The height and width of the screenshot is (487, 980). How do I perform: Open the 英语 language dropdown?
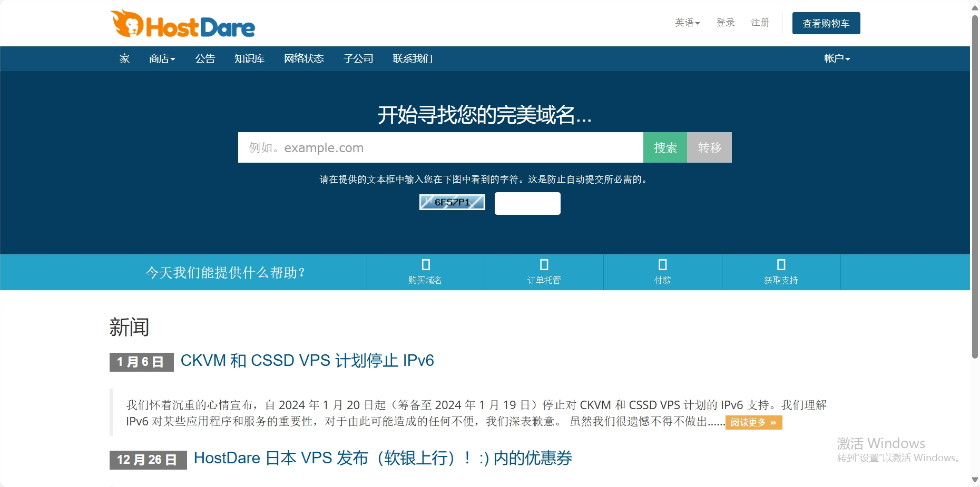[x=687, y=22]
